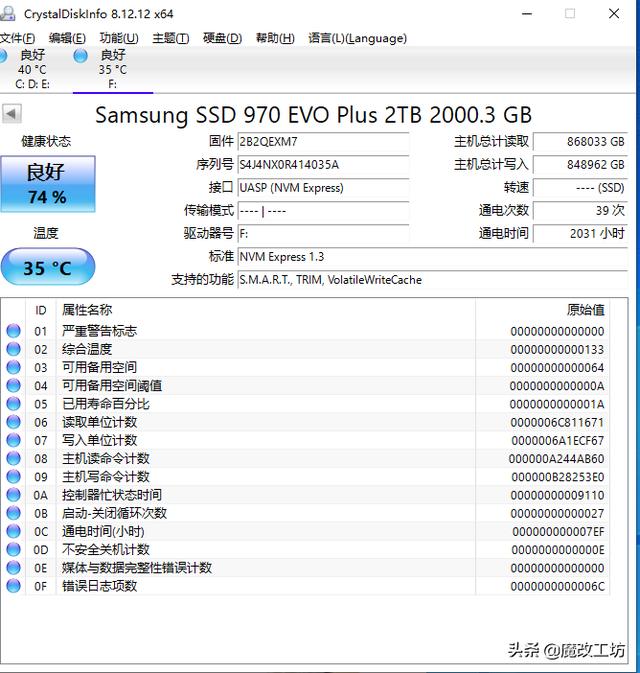The image size is (640, 673).
Task: Click status circle for attribute 0E 媒体与数据完整性错误计数
Action: tap(14, 568)
